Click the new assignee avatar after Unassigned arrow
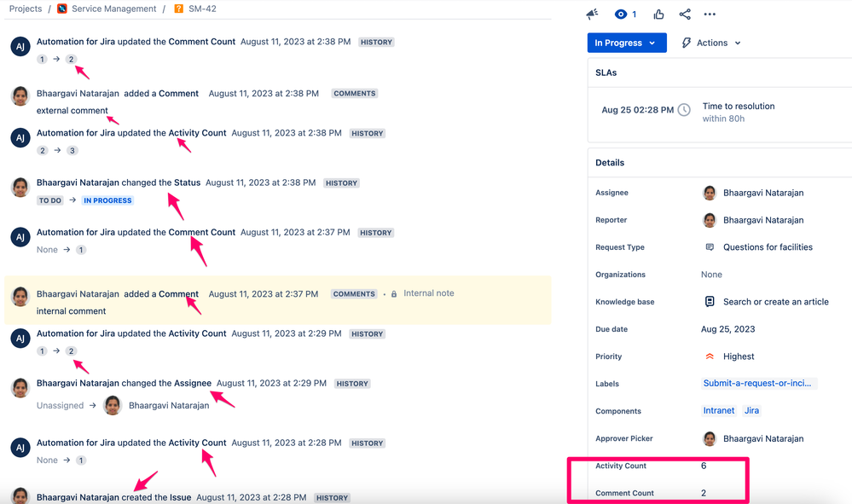852x504 pixels. [x=113, y=405]
